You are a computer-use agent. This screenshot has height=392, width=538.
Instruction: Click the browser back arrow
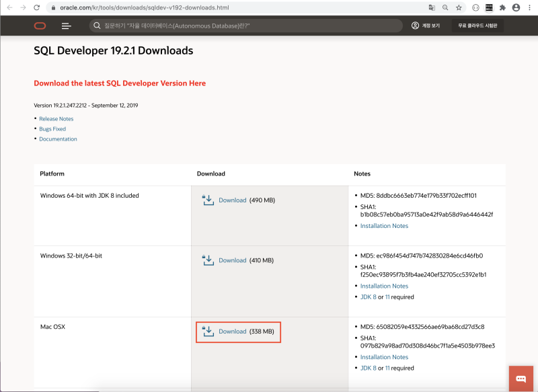(9, 7)
